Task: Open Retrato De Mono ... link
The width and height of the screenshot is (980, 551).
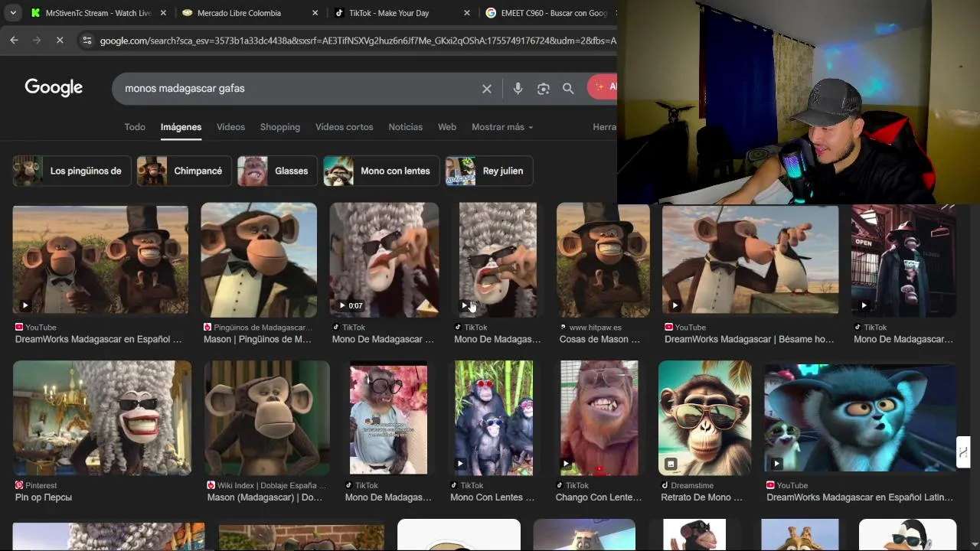Action: tap(701, 497)
